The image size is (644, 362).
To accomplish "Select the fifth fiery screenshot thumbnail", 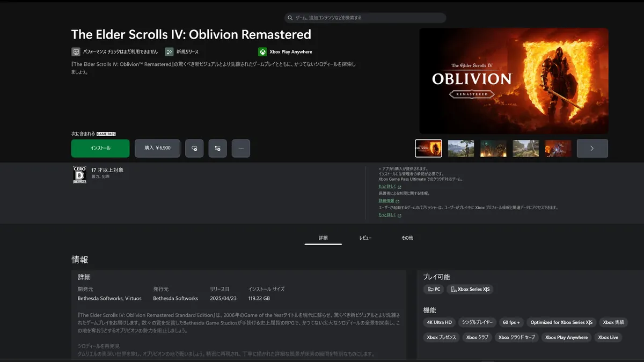I will point(558,149).
